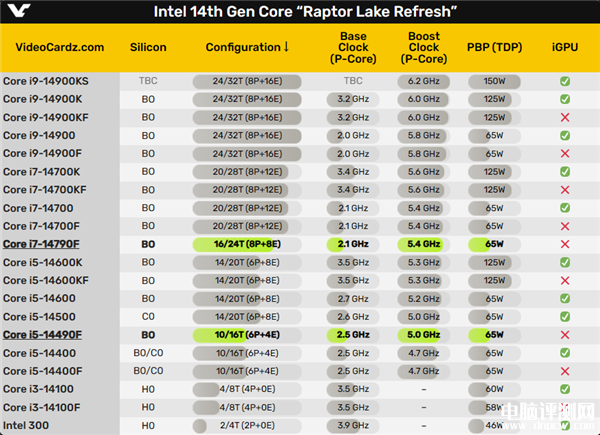Click the Core i5-14600K row name
600x435 pixels.
(42, 262)
